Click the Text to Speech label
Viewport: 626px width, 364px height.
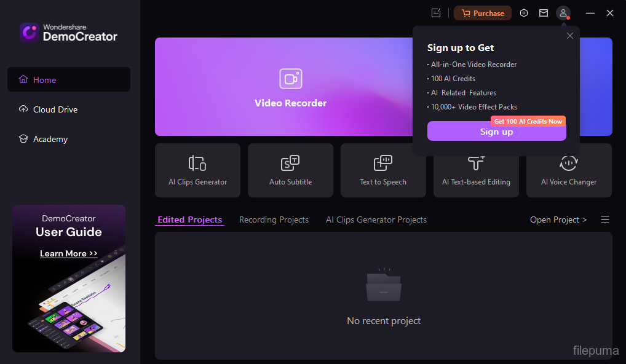[x=383, y=181]
